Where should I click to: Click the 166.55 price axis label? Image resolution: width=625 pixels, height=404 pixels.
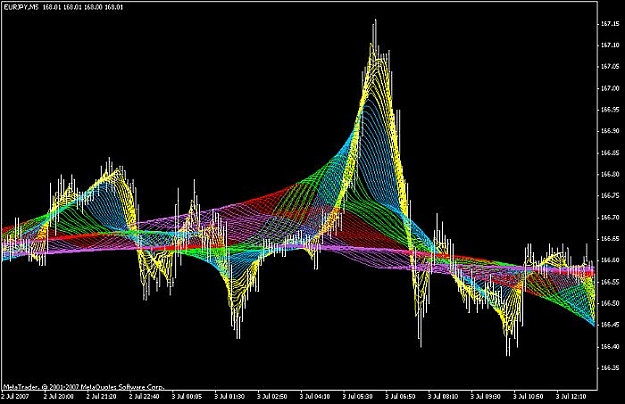[x=610, y=282]
